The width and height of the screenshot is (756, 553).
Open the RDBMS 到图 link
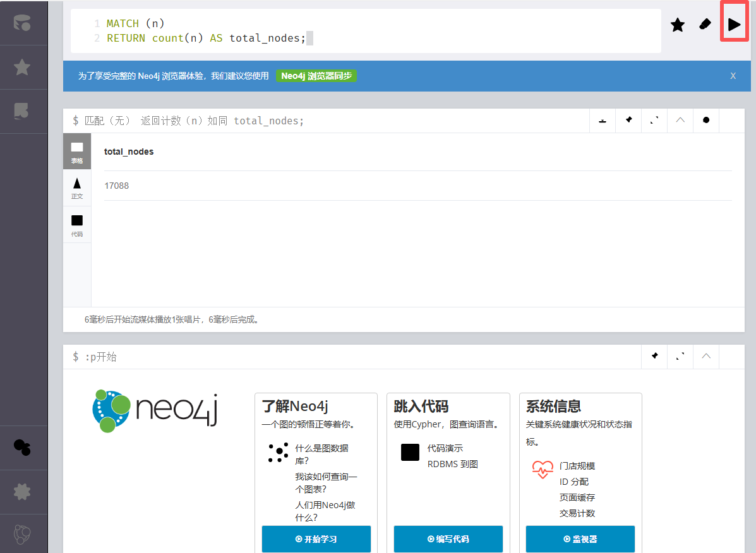(453, 465)
